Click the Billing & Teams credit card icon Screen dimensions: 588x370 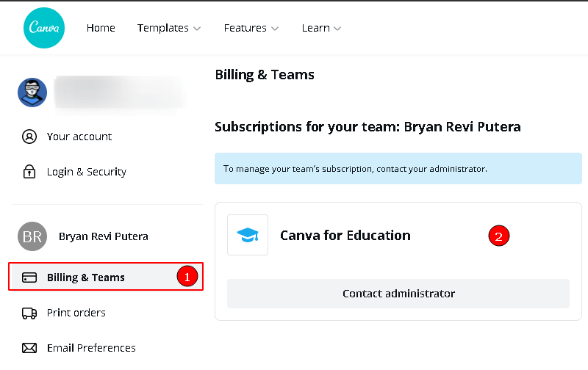point(29,277)
